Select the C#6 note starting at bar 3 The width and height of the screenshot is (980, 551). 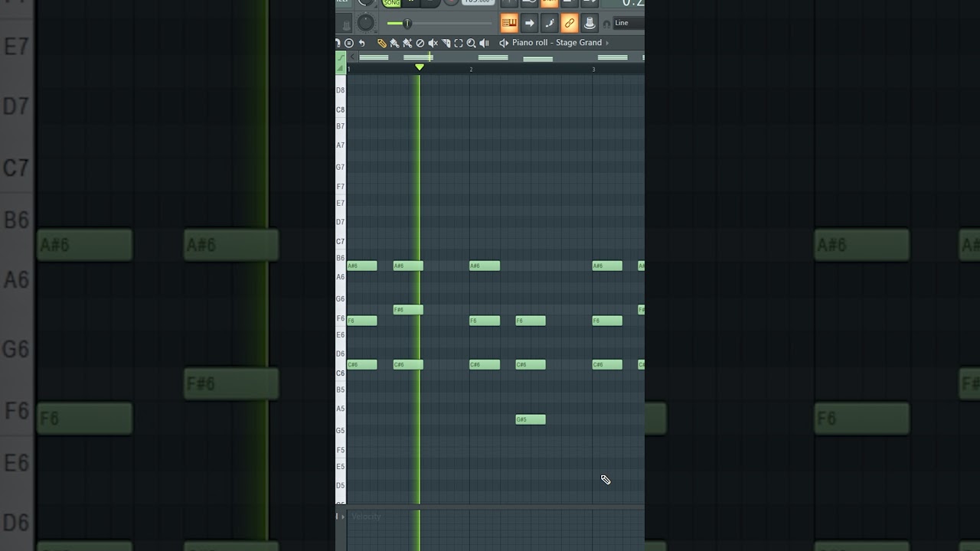[x=607, y=364]
